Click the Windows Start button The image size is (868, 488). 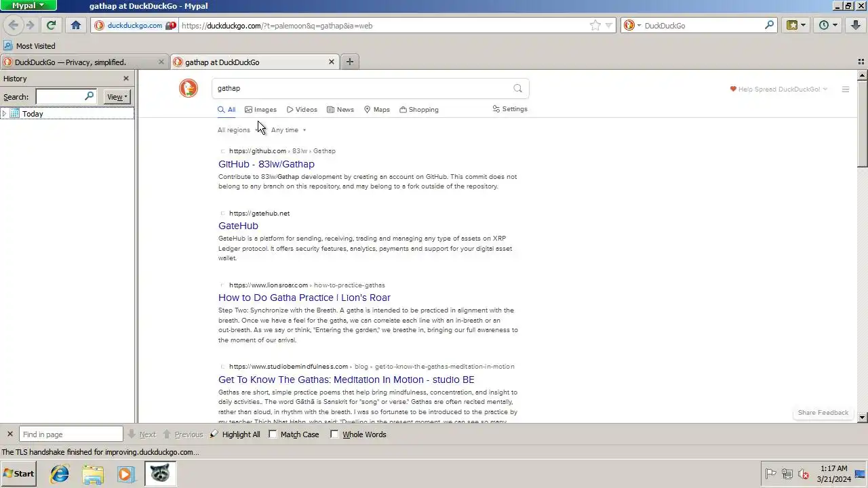click(19, 474)
